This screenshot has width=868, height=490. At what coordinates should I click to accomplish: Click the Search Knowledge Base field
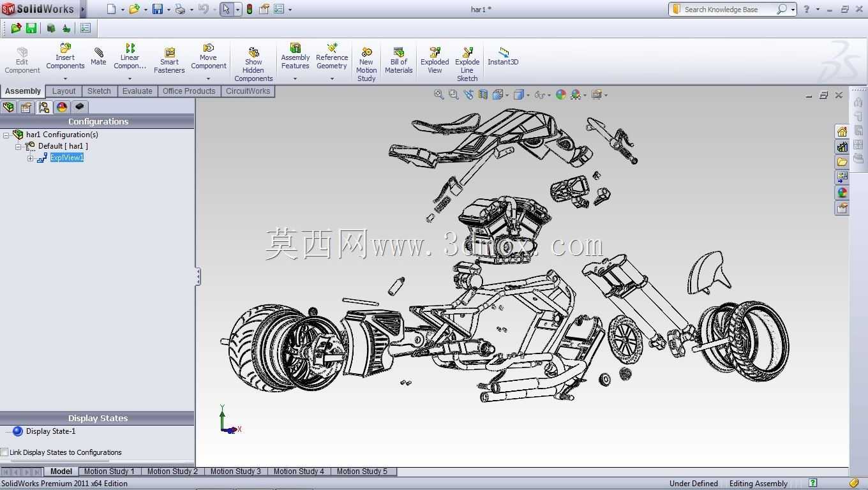[733, 9]
